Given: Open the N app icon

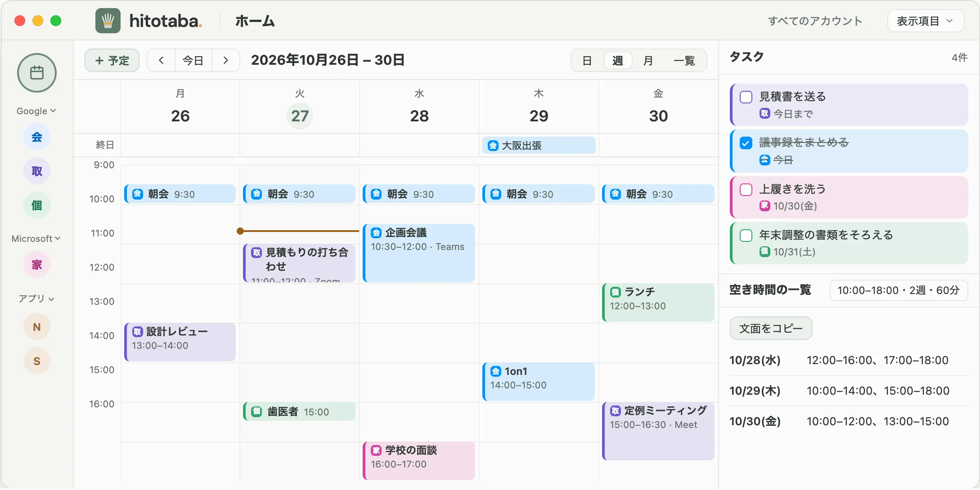Looking at the screenshot, I should pyautogui.click(x=37, y=327).
